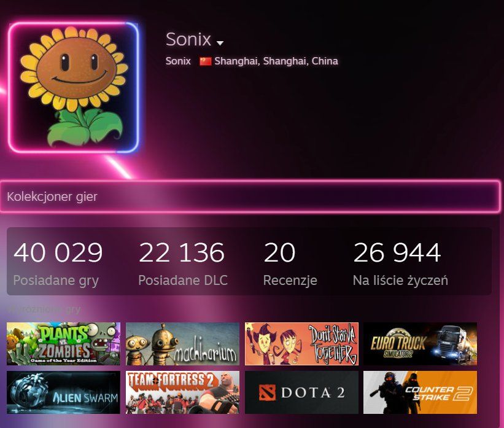
Task: Expand the Sonix name history dropdown arrow
Action: pos(220,42)
